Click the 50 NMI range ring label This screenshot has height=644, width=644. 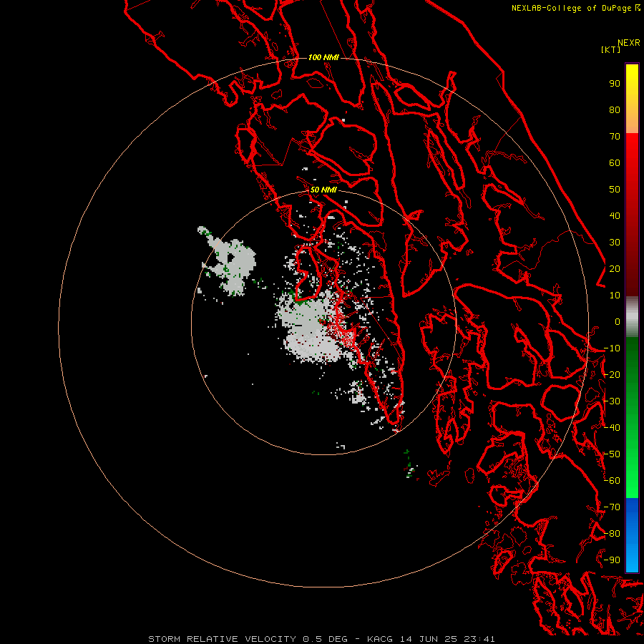coord(323,190)
